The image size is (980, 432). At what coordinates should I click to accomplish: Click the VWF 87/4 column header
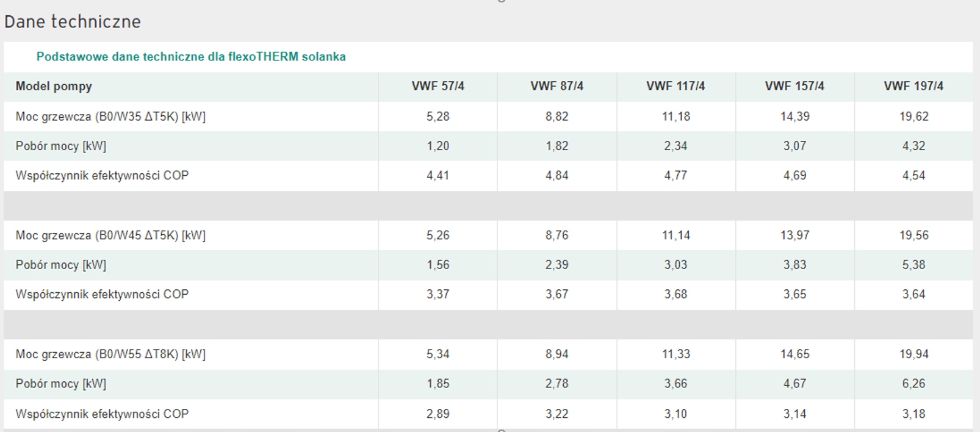(557, 86)
